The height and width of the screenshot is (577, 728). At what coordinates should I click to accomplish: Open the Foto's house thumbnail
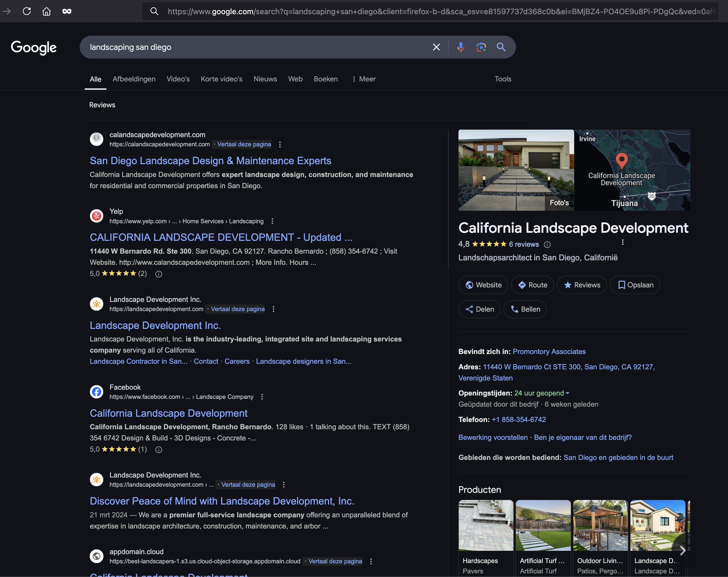(516, 170)
